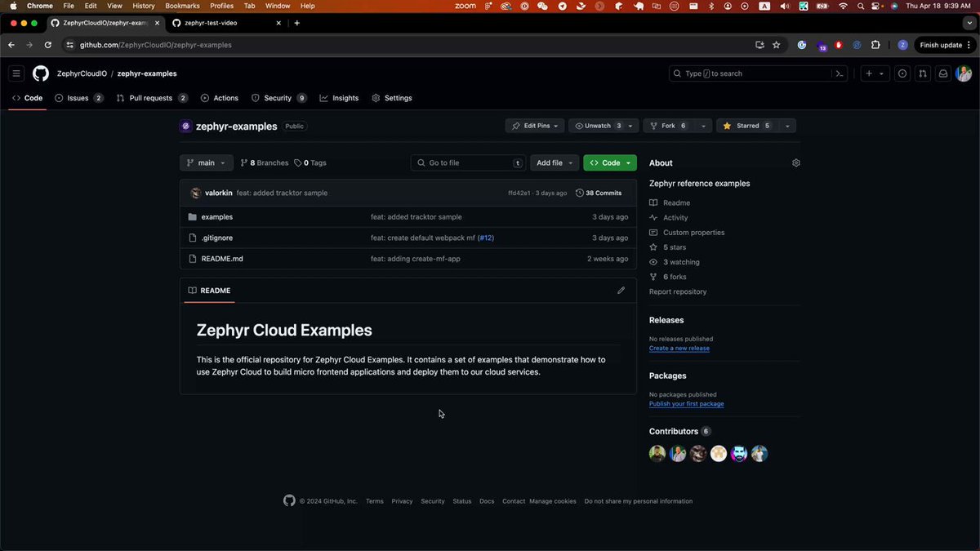Go to the GitHub homepage logo

click(x=41, y=73)
